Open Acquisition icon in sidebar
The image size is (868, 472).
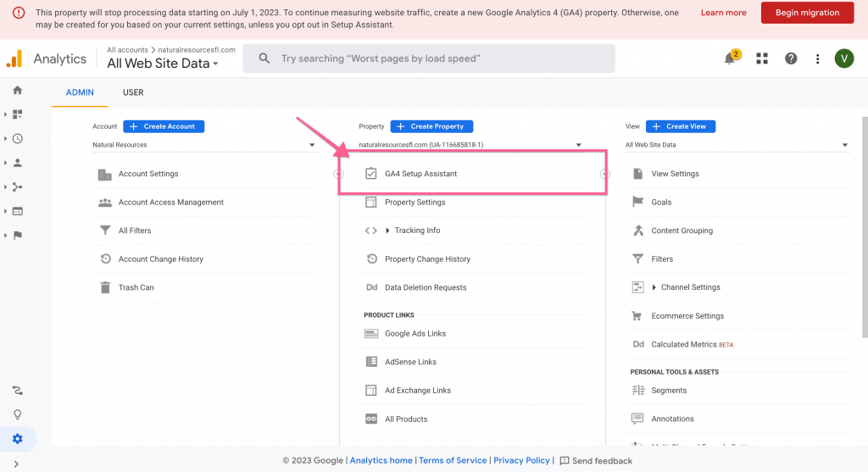(x=17, y=187)
